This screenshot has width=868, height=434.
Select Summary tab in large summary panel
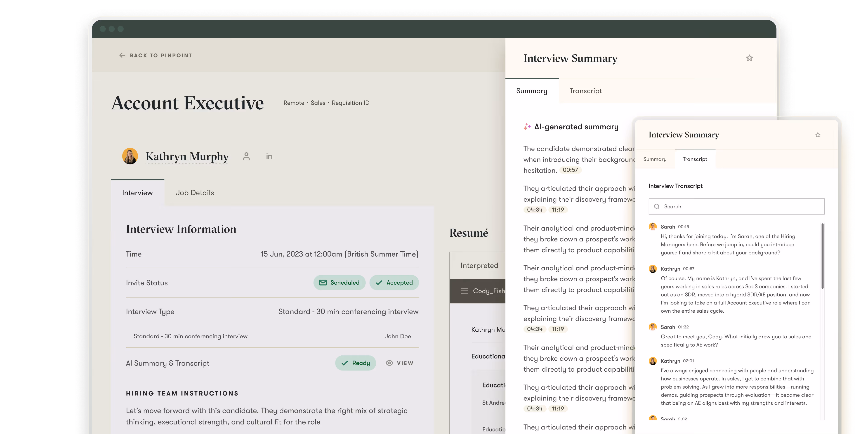pyautogui.click(x=532, y=91)
